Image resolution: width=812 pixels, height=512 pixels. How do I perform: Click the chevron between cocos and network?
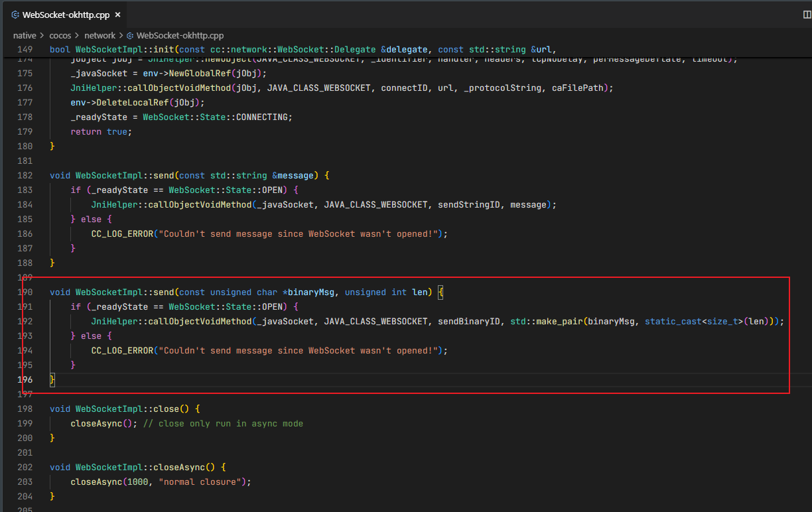[78, 36]
